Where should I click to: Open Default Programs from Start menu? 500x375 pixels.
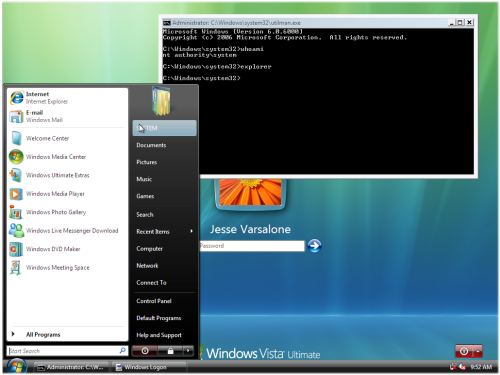[x=159, y=318]
